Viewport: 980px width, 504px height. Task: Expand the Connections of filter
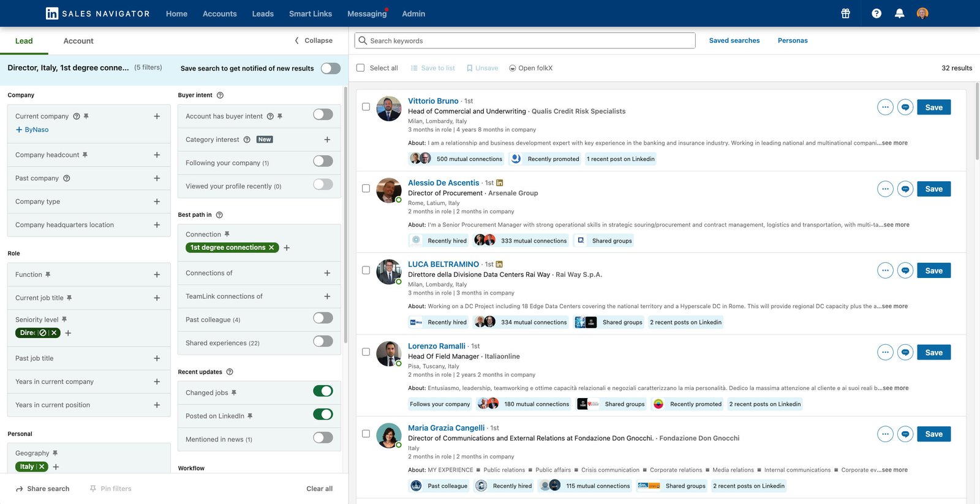click(x=327, y=273)
